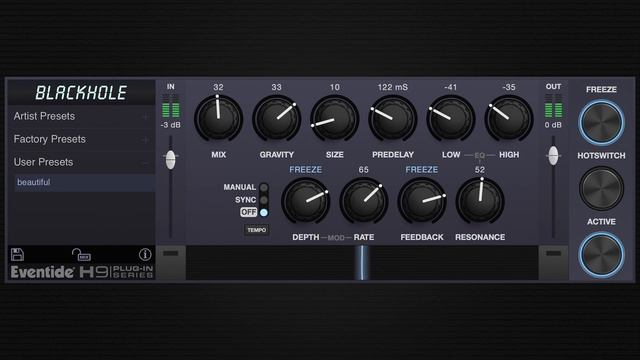Select the OFF tempo mode

click(264, 212)
